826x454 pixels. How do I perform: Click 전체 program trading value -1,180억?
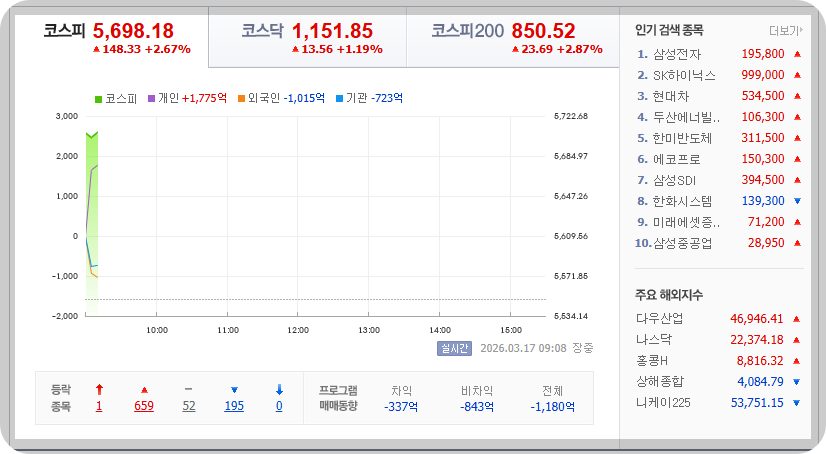pyautogui.click(x=552, y=407)
